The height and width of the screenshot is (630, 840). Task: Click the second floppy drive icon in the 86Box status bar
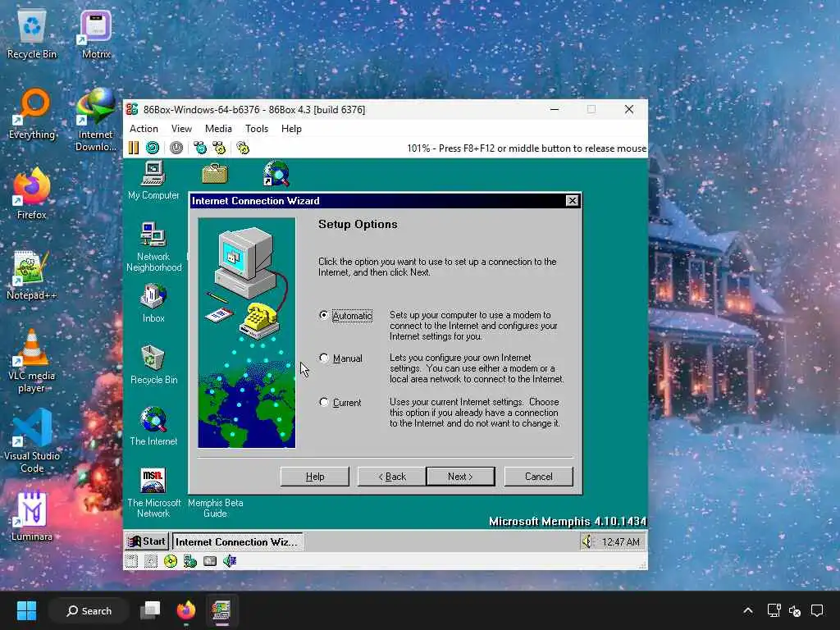151,561
